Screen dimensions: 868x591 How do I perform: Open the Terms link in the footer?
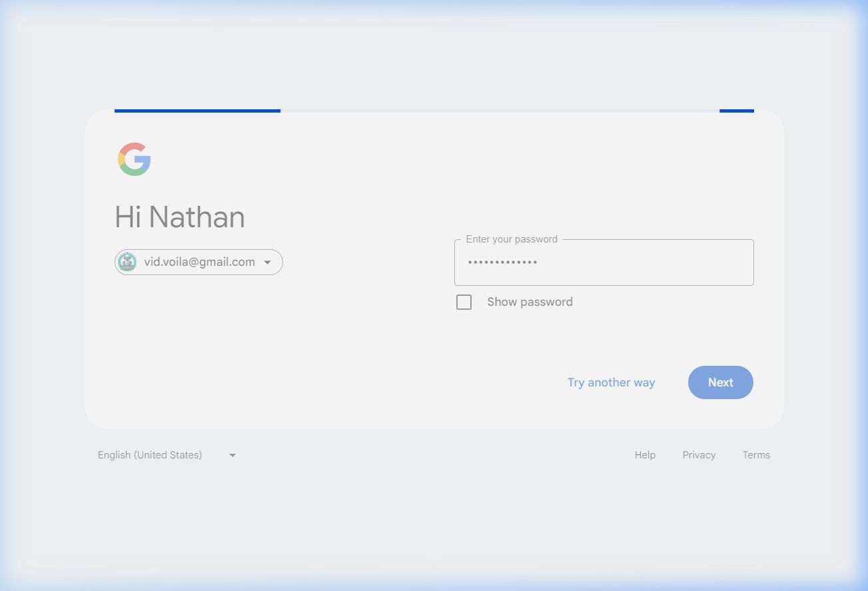pyautogui.click(x=756, y=455)
